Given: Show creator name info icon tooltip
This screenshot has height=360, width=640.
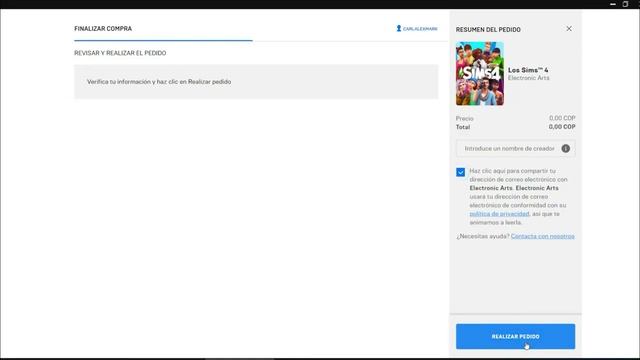Looking at the screenshot, I should click(x=565, y=149).
